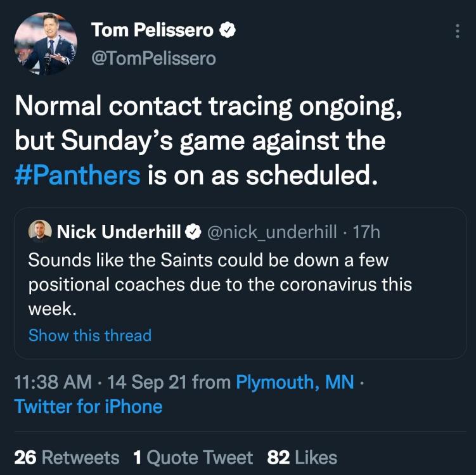476x475 pixels.
Task: Open the #Panthers hashtag
Action: 77,175
